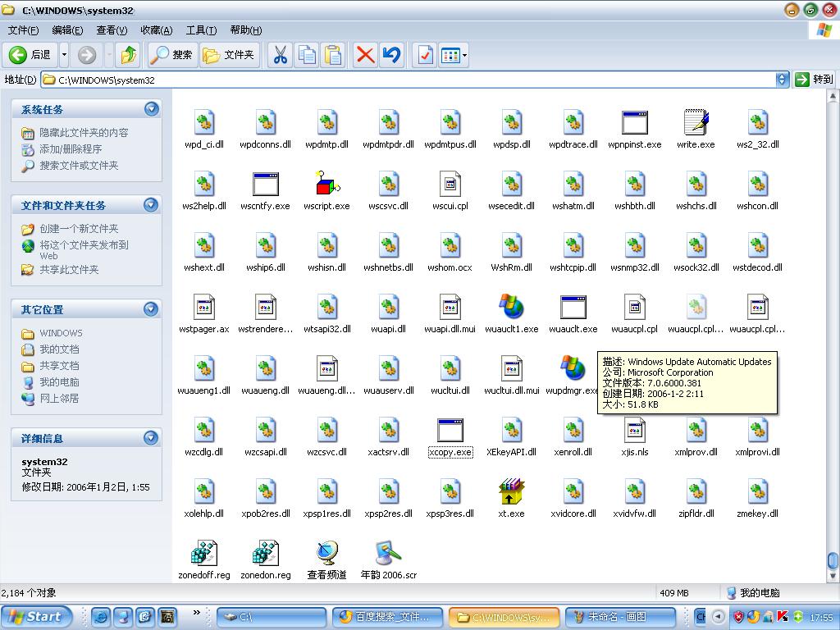
Task: Click the 转到 Go button
Action: click(815, 80)
